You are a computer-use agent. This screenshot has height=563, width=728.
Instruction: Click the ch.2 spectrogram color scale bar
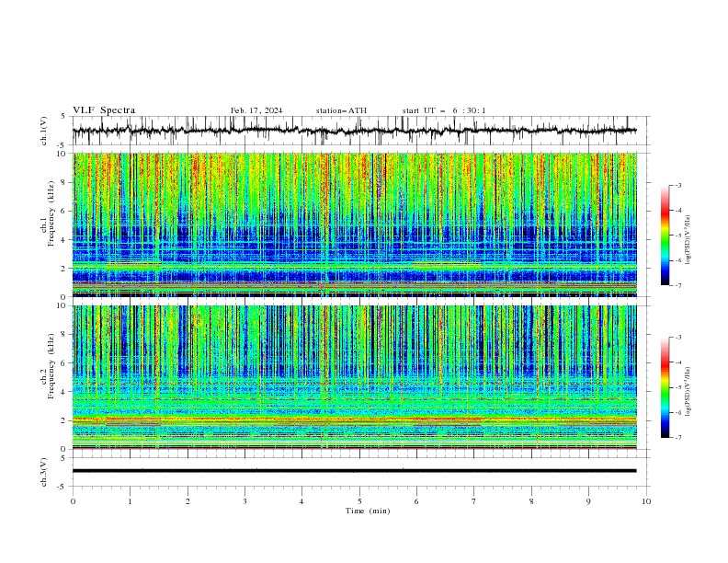[665, 387]
